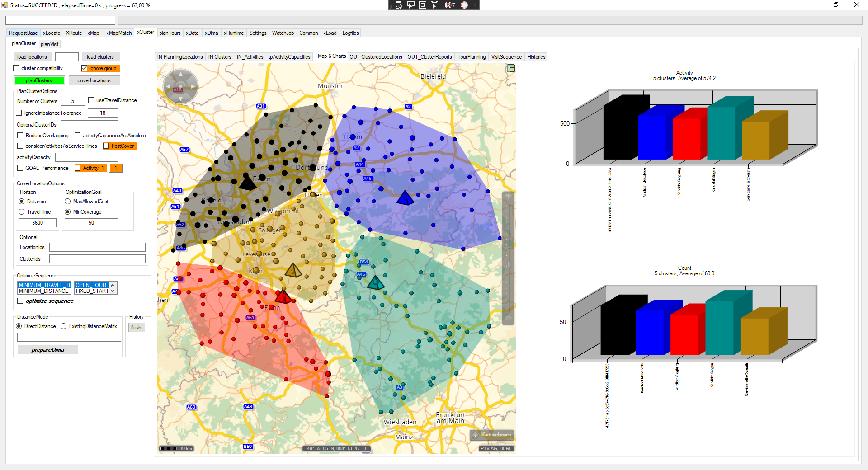This screenshot has height=470, width=868.
Task: Check the optimize sequence checkbox
Action: pos(20,301)
